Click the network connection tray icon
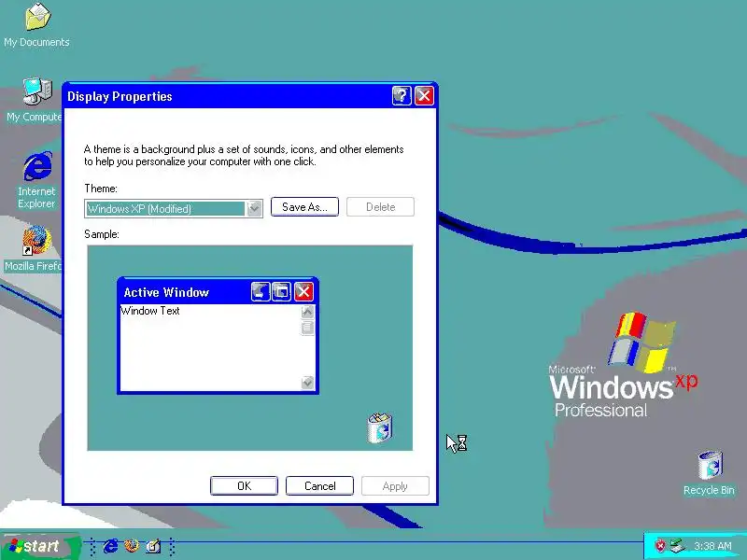The width and height of the screenshot is (747, 560). point(677,546)
